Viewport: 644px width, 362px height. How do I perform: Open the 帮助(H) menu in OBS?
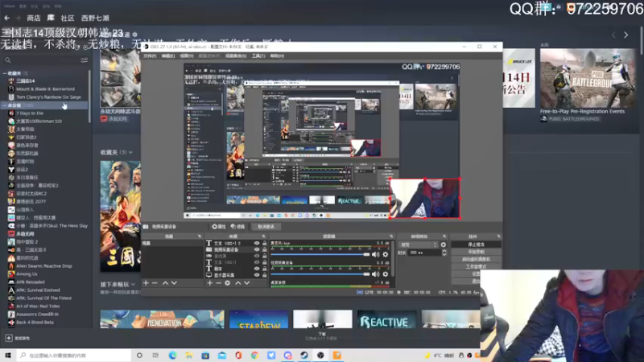[277, 56]
